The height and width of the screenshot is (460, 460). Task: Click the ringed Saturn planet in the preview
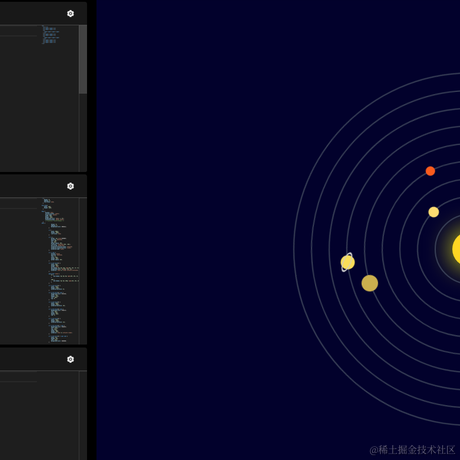pos(347,262)
